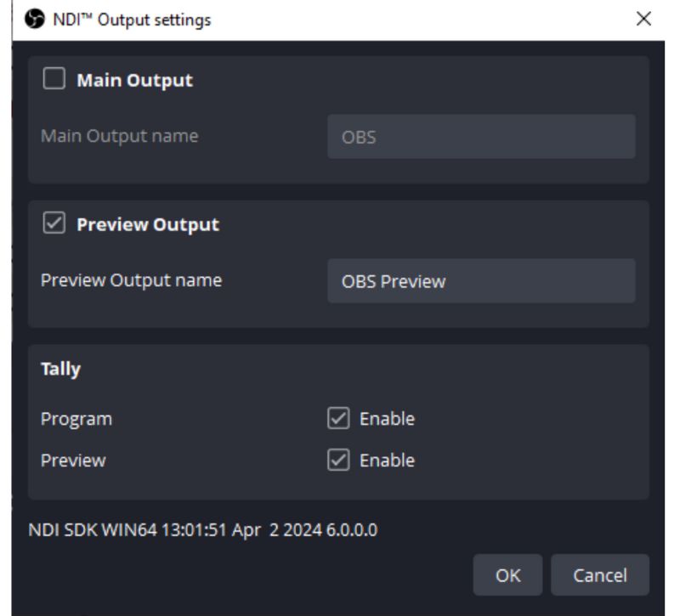Click the Main Output heading text
Viewport: 680px width, 616px height.
[x=135, y=80]
